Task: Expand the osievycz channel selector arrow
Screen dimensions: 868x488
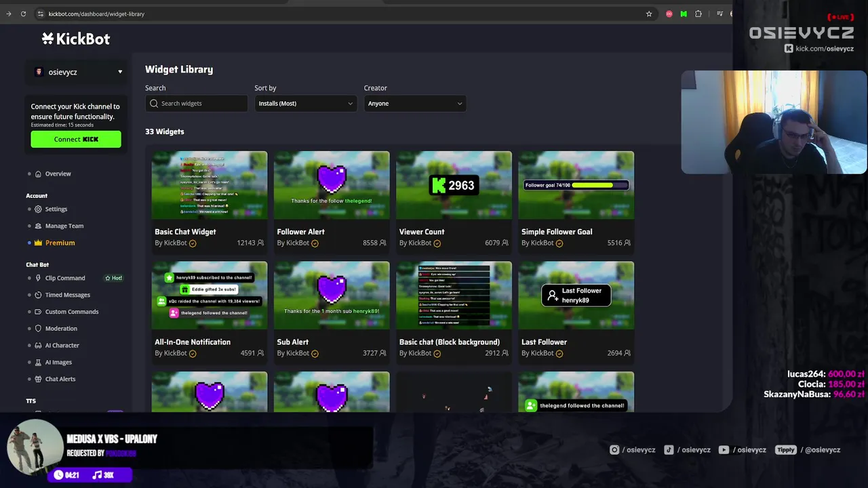Action: click(x=120, y=72)
